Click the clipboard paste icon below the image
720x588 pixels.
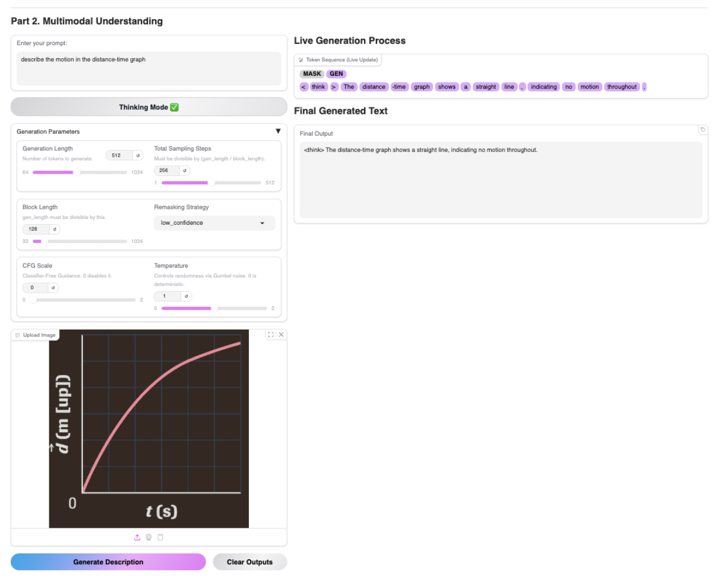point(160,537)
